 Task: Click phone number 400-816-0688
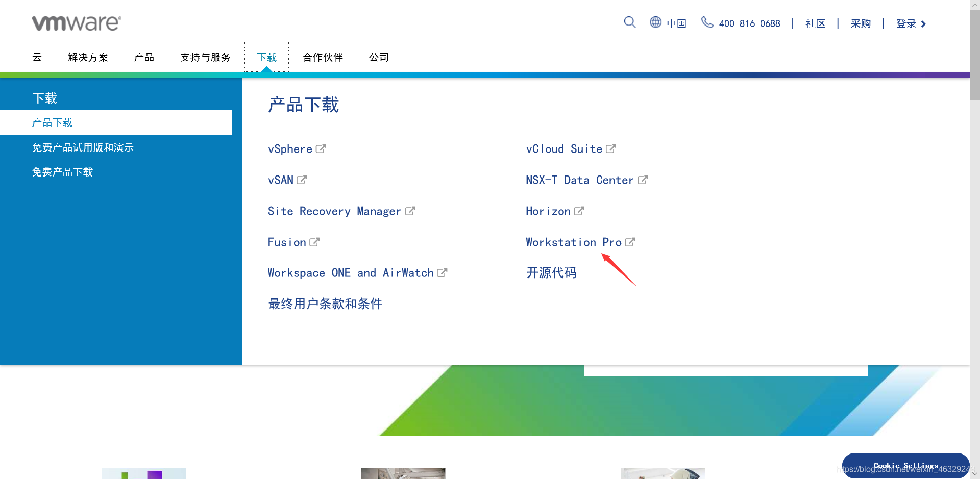[749, 23]
